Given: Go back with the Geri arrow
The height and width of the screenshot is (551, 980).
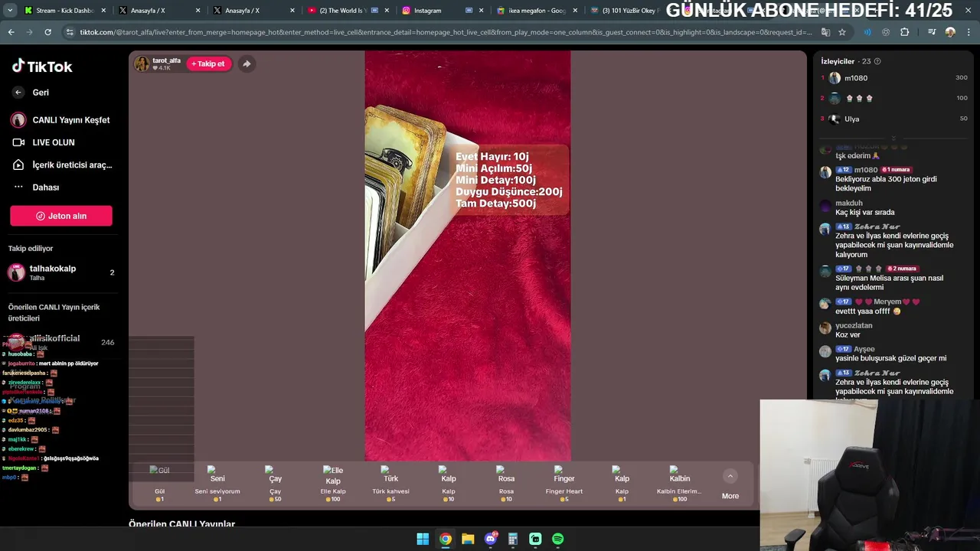Looking at the screenshot, I should coord(18,92).
